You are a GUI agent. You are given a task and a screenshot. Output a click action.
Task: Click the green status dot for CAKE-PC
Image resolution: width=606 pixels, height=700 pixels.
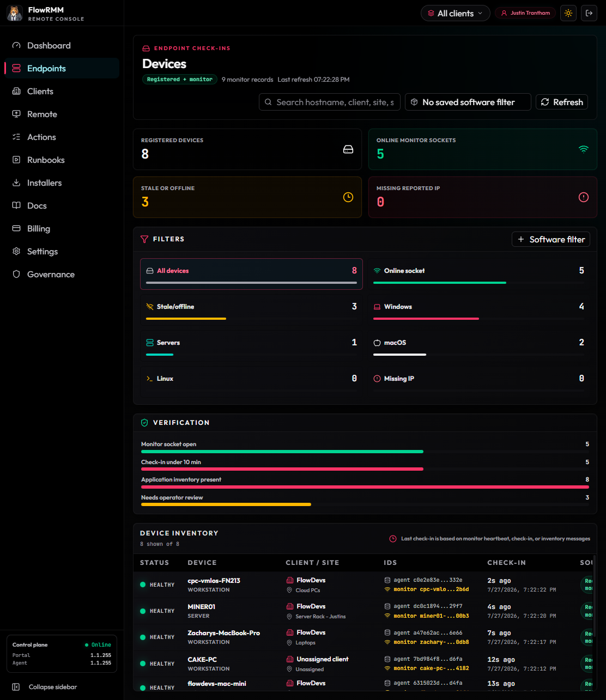tap(143, 664)
